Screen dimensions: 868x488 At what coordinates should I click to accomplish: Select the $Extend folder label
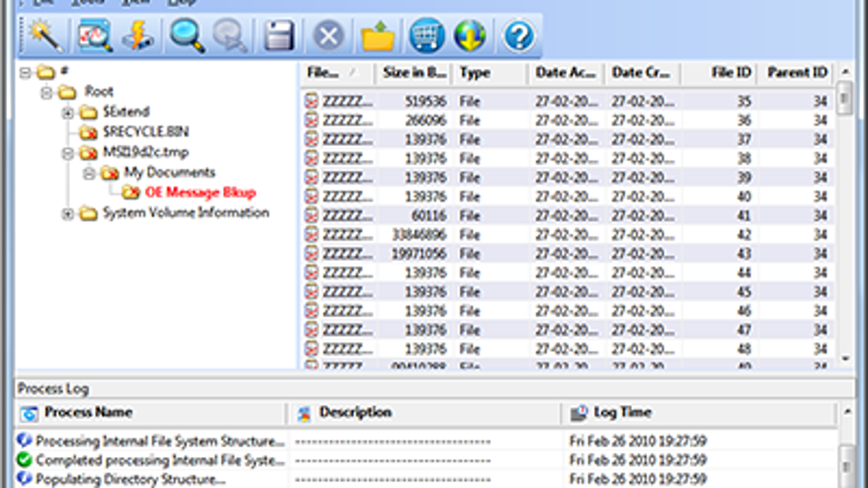pyautogui.click(x=126, y=112)
